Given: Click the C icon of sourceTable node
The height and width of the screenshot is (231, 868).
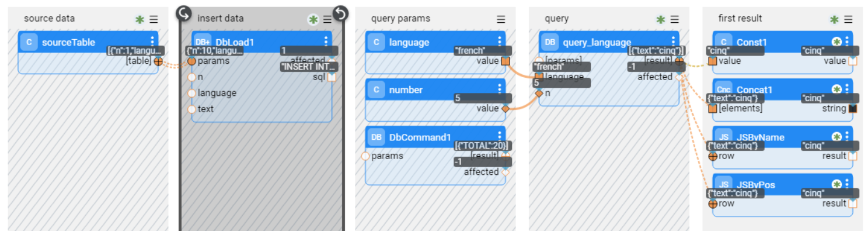Looking at the screenshot, I should (x=29, y=42).
